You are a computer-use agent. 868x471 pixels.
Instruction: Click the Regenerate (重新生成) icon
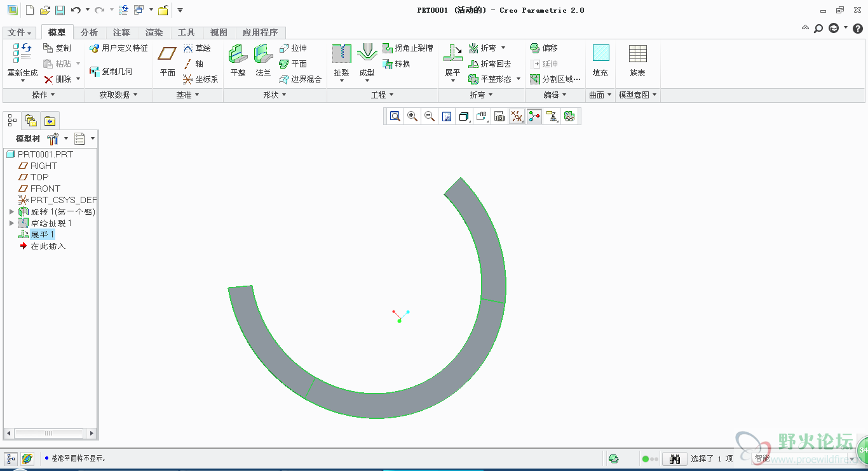click(x=22, y=54)
